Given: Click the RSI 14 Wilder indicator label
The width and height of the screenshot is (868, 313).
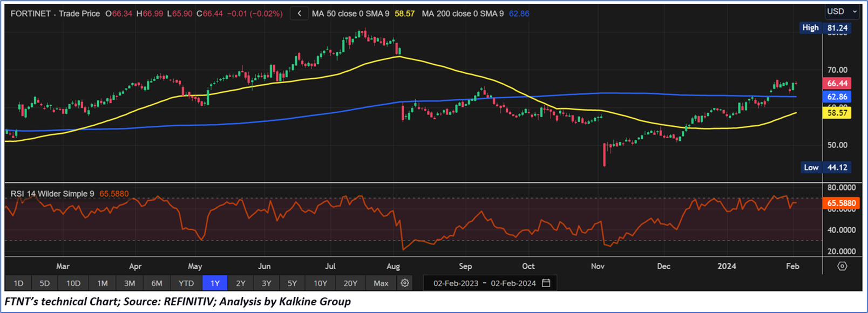Looking at the screenshot, I should point(52,194).
